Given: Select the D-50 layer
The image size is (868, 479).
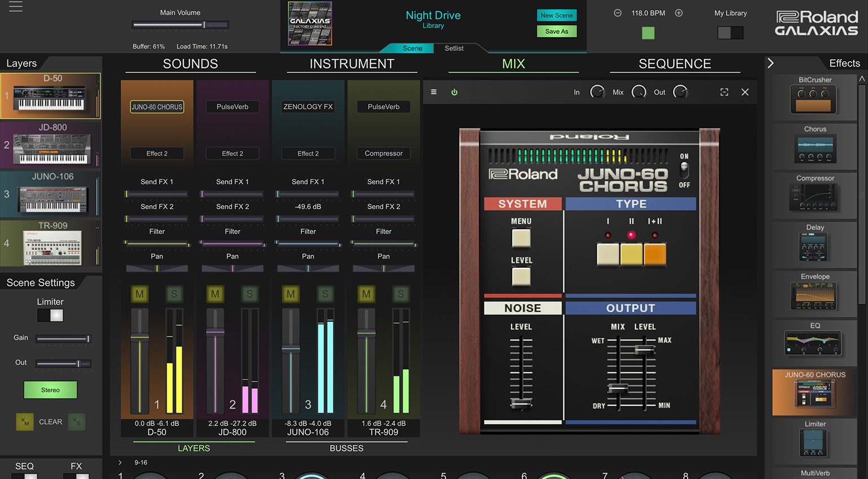Looking at the screenshot, I should tap(51, 96).
